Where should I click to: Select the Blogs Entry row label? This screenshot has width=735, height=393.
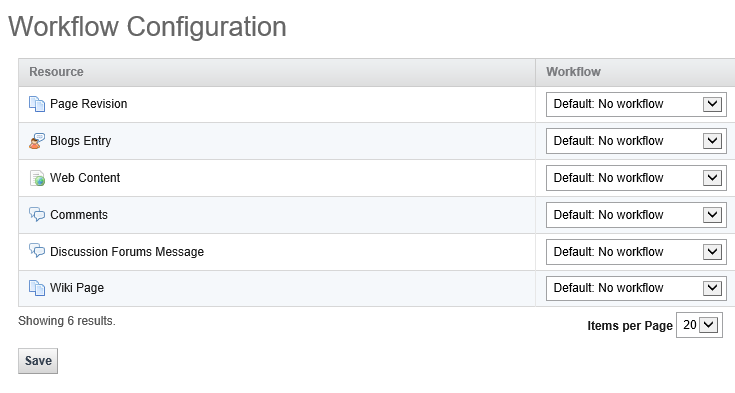point(81,141)
